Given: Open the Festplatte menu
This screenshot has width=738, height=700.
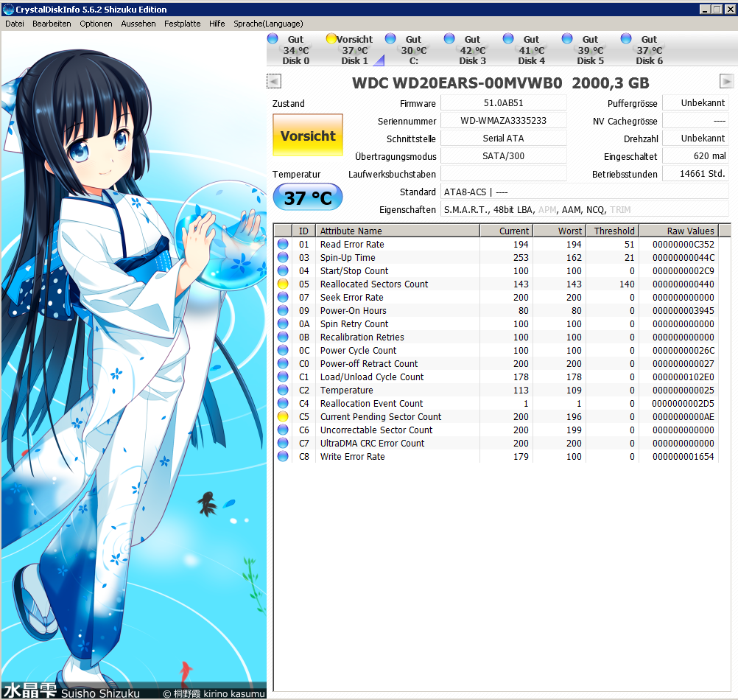Looking at the screenshot, I should point(182,24).
